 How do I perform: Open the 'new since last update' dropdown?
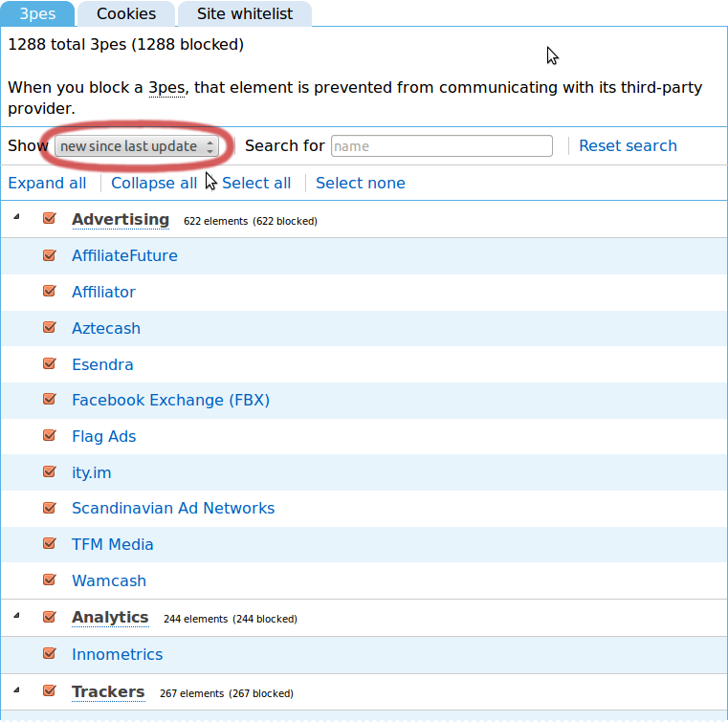[x=137, y=146]
